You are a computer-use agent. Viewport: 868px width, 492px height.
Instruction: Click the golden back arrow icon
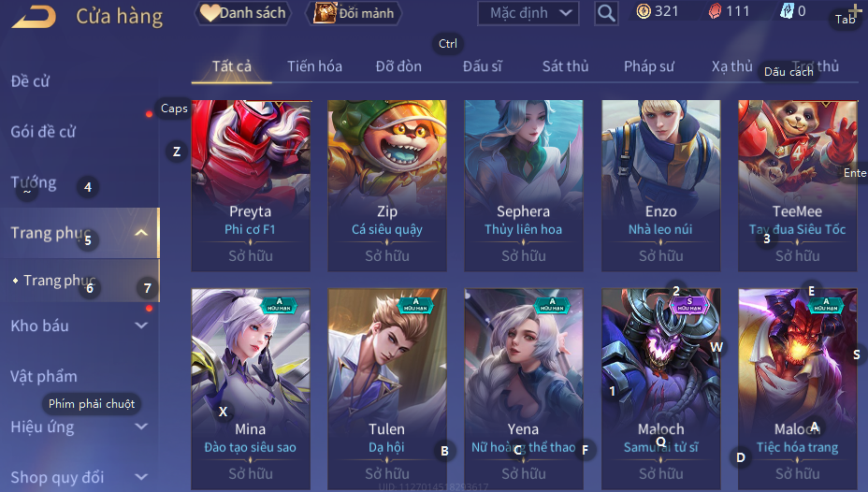click(34, 17)
